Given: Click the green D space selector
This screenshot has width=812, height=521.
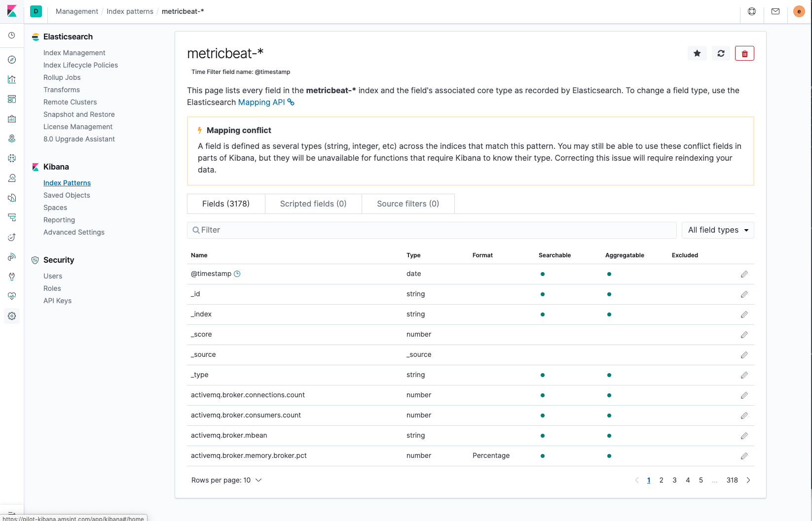Looking at the screenshot, I should click(x=36, y=11).
